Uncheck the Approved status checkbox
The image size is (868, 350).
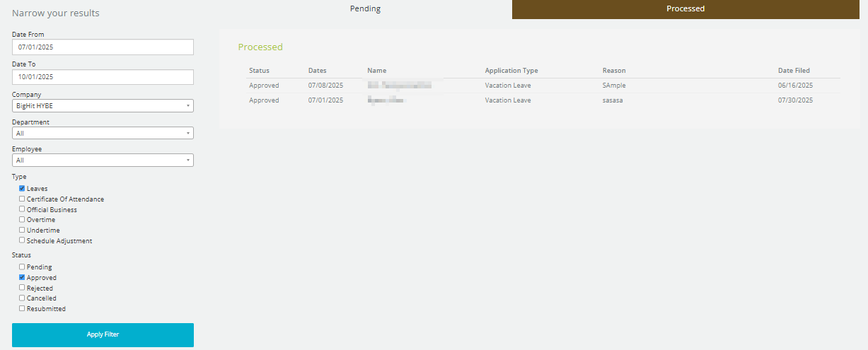22,278
